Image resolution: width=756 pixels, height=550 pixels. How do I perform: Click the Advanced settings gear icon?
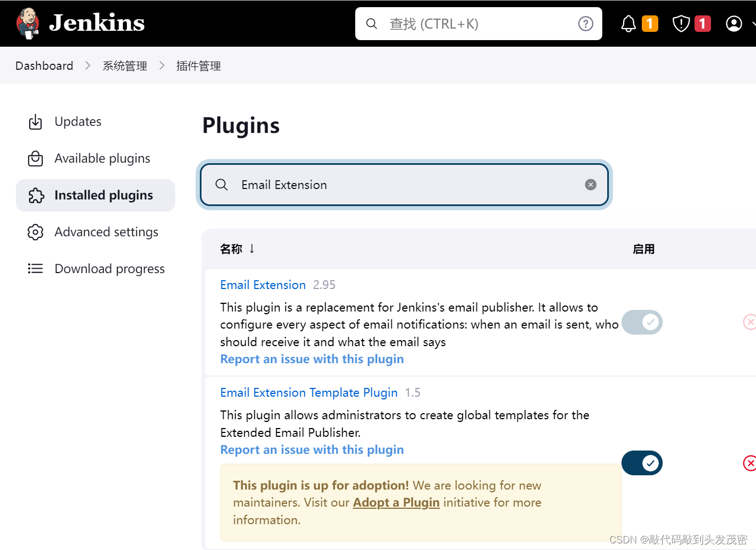coord(36,232)
